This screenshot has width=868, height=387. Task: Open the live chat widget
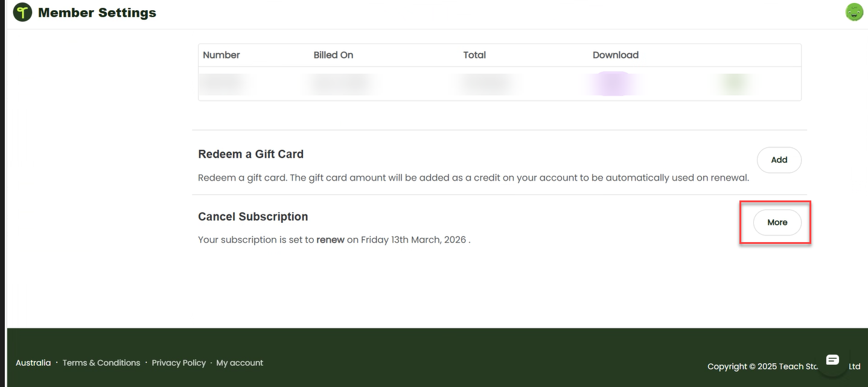(x=832, y=360)
